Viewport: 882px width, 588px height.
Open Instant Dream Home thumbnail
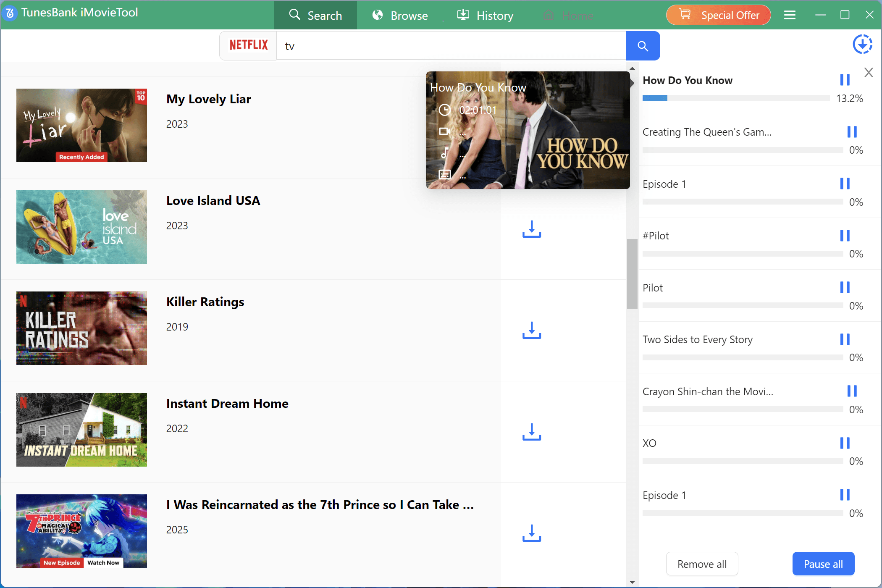(81, 430)
